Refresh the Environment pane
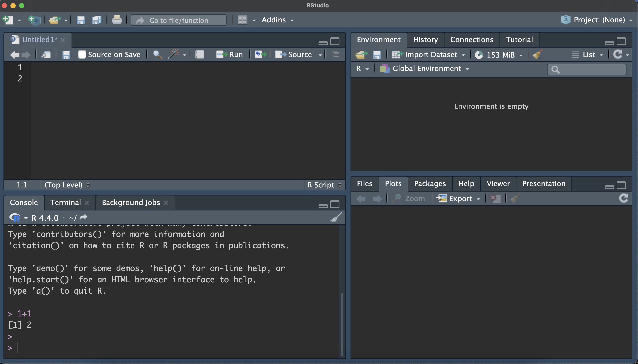 coord(618,54)
